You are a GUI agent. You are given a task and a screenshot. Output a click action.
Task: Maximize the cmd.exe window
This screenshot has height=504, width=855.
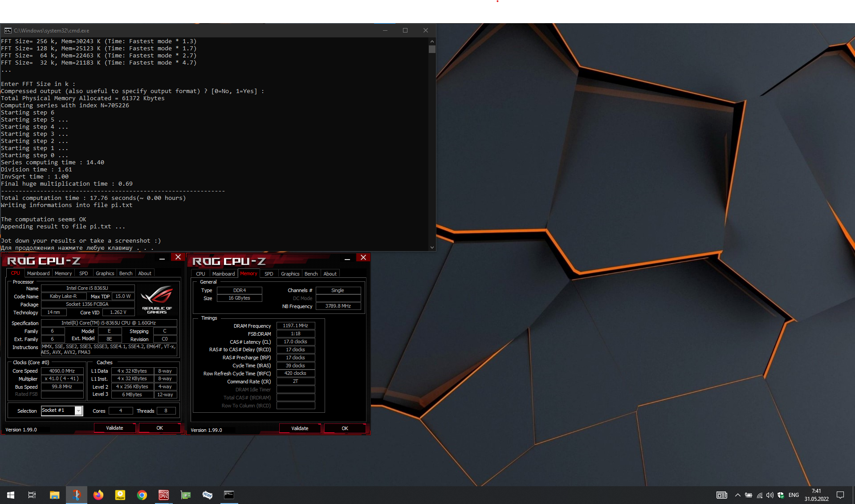tap(405, 30)
